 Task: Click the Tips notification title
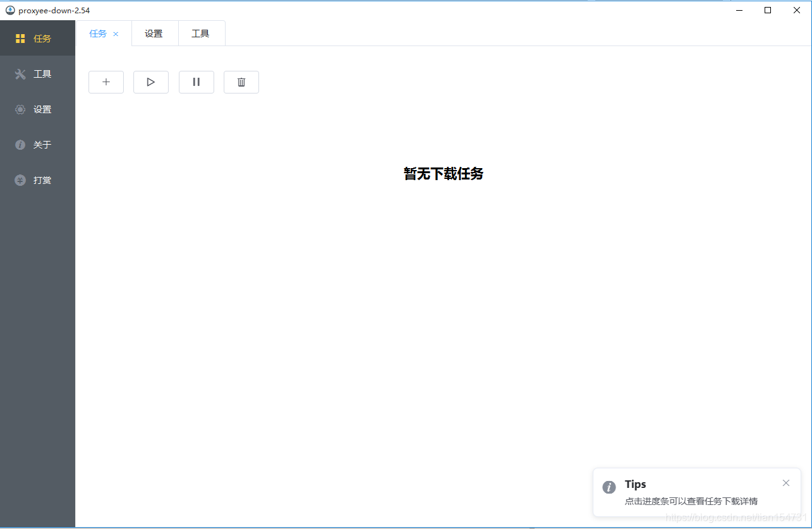(x=636, y=484)
